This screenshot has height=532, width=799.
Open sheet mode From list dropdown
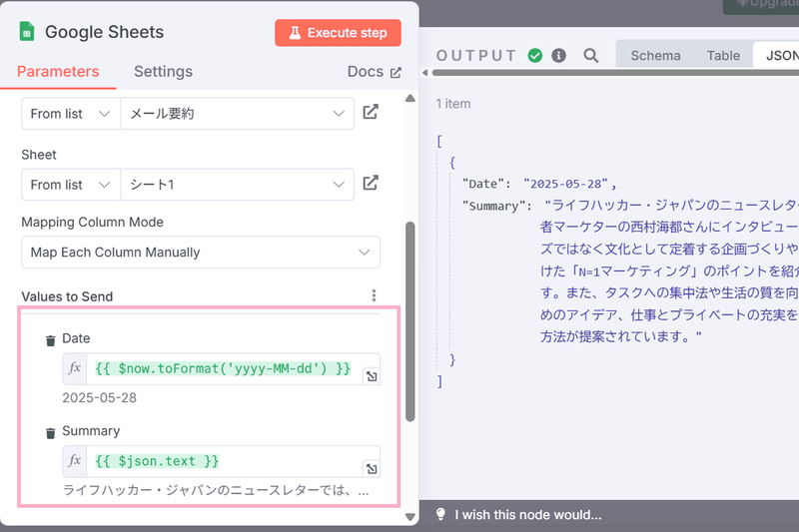pos(71,185)
